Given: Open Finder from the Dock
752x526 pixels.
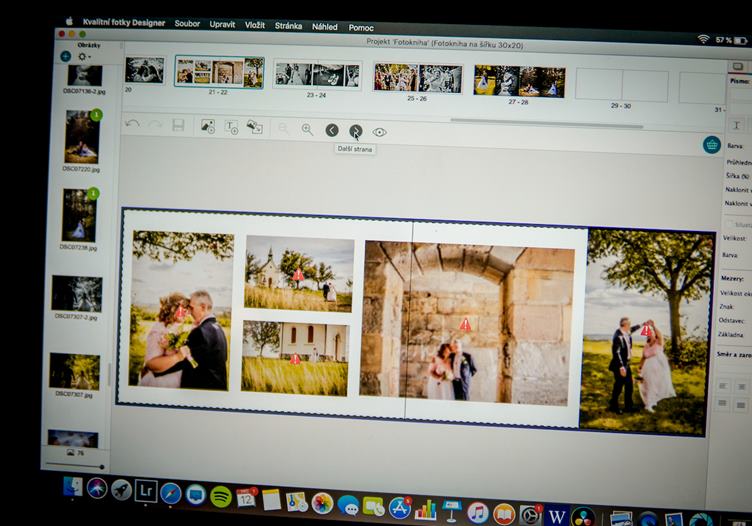Looking at the screenshot, I should coord(73,487).
